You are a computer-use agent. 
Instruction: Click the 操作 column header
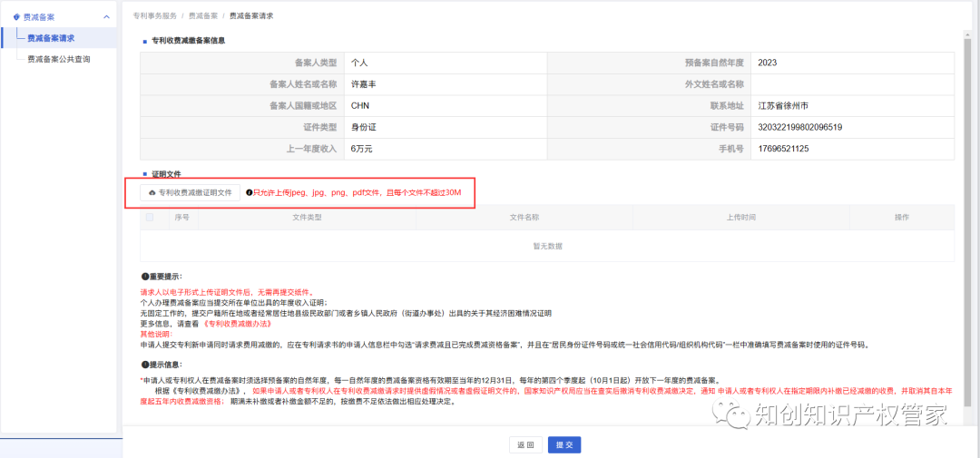click(x=902, y=218)
